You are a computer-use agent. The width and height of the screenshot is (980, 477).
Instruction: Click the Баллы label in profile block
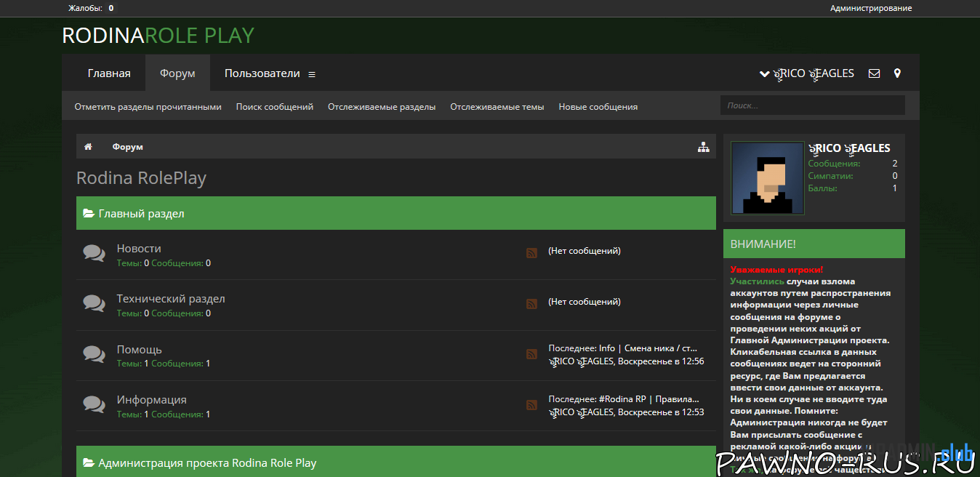point(823,188)
